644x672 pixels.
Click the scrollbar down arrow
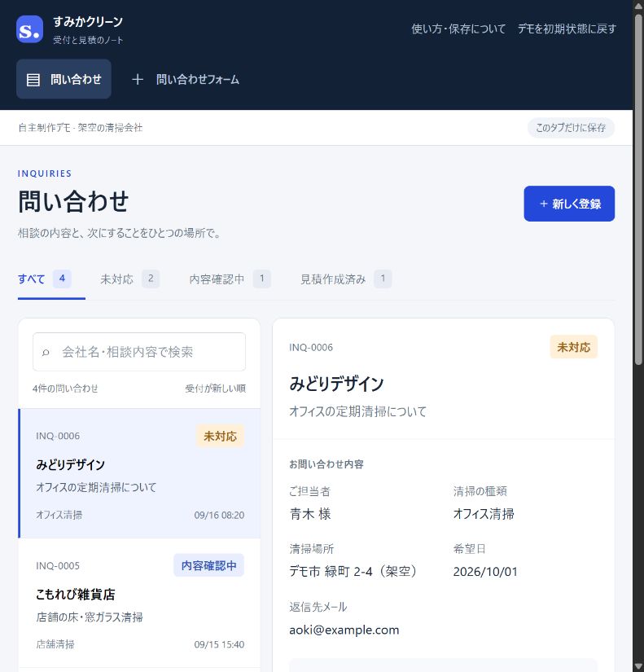pyautogui.click(x=638, y=667)
